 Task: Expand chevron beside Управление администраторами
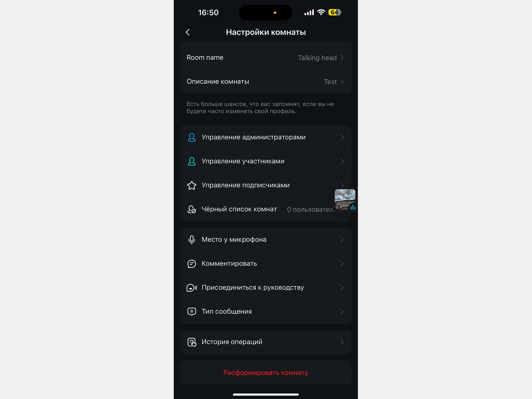coord(342,137)
